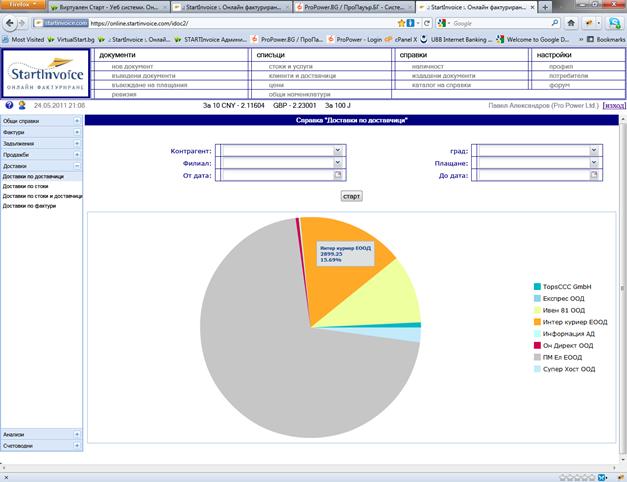Image resolution: width=627 pixels, height=482 pixels.
Task: Open 'форум' link
Action: pyautogui.click(x=559, y=85)
